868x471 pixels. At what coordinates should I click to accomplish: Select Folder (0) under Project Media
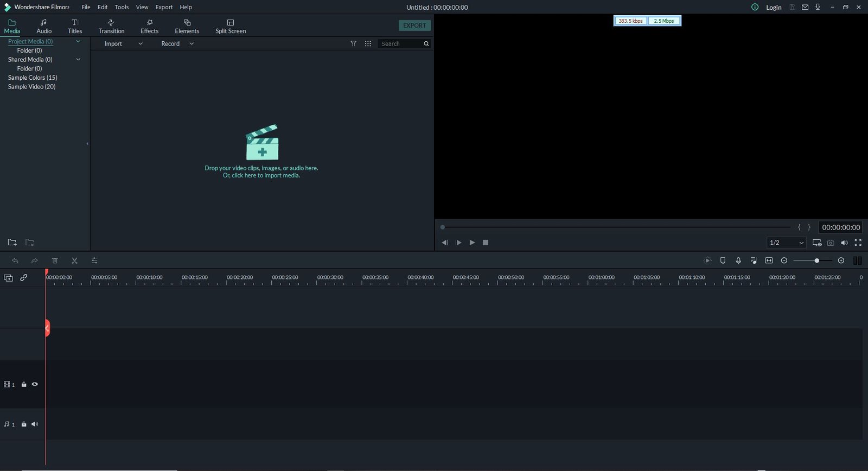(x=29, y=50)
